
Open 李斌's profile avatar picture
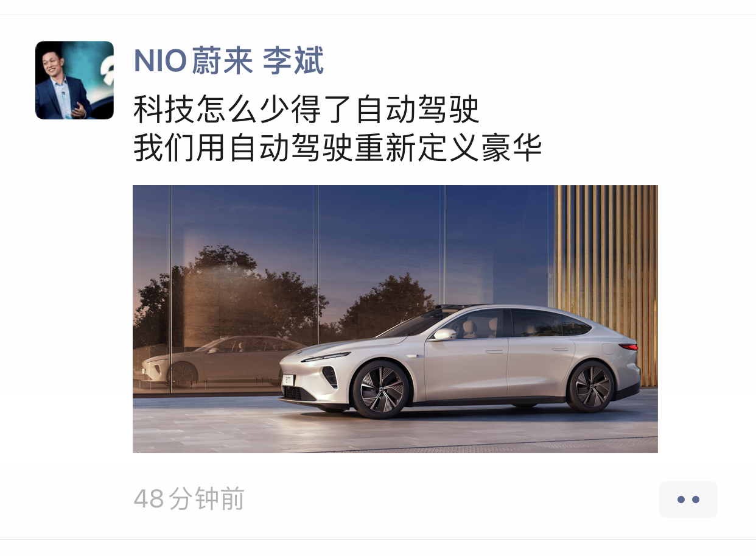tap(74, 80)
